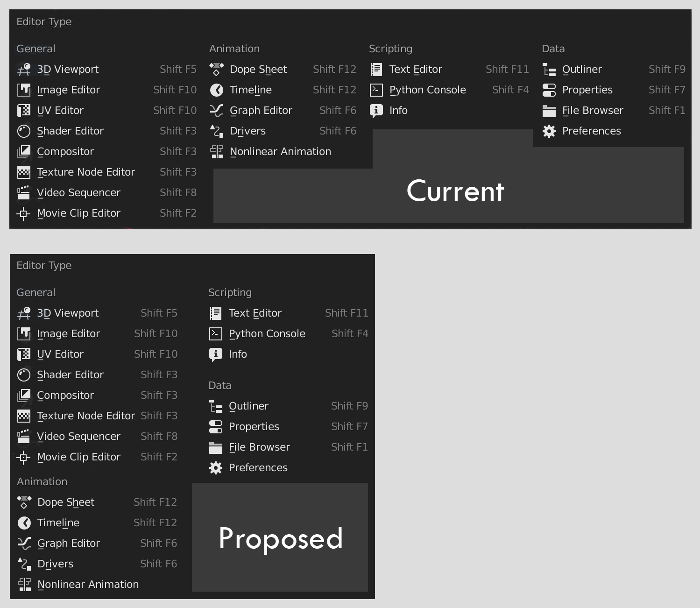This screenshot has height=608, width=700.
Task: Select 3D Viewport in Proposed menu
Action: coord(97,313)
